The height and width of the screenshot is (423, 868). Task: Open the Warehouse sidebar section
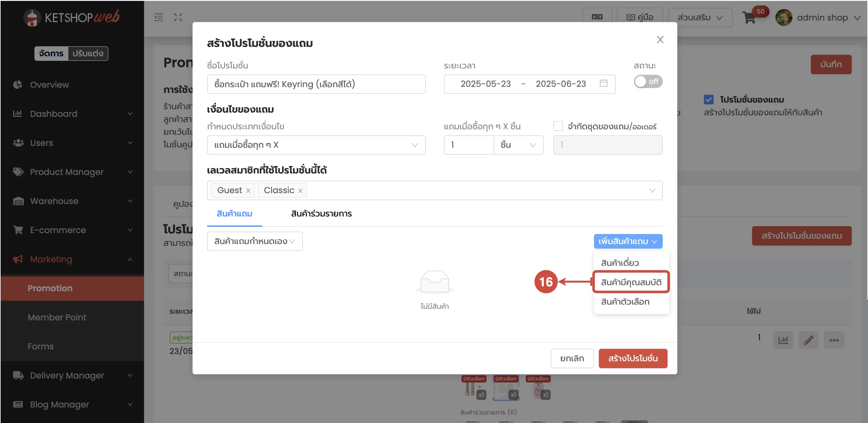tap(54, 201)
